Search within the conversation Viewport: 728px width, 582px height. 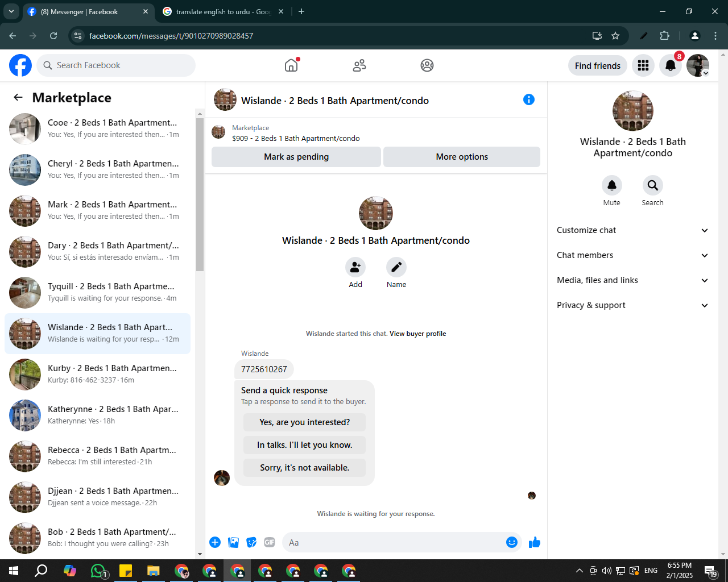653,185
